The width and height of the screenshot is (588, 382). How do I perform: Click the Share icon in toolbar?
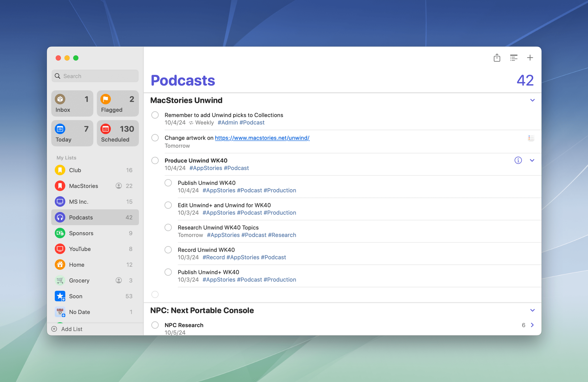497,58
